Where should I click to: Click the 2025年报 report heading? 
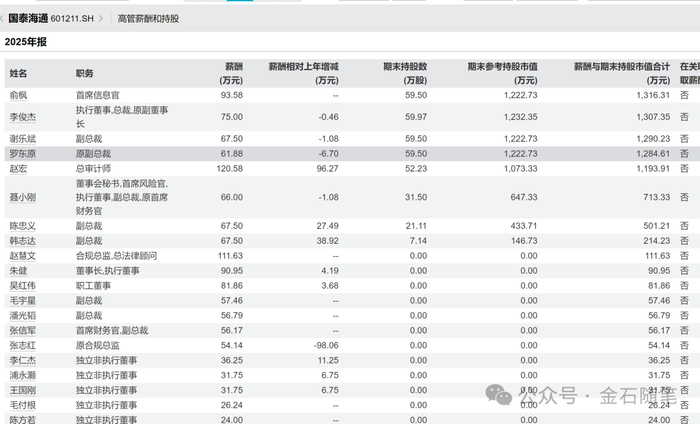point(25,42)
